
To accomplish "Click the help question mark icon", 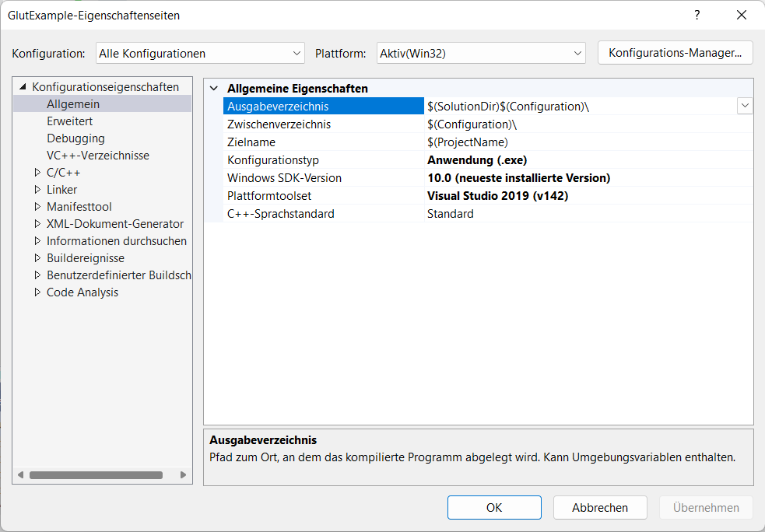I will pyautogui.click(x=697, y=15).
